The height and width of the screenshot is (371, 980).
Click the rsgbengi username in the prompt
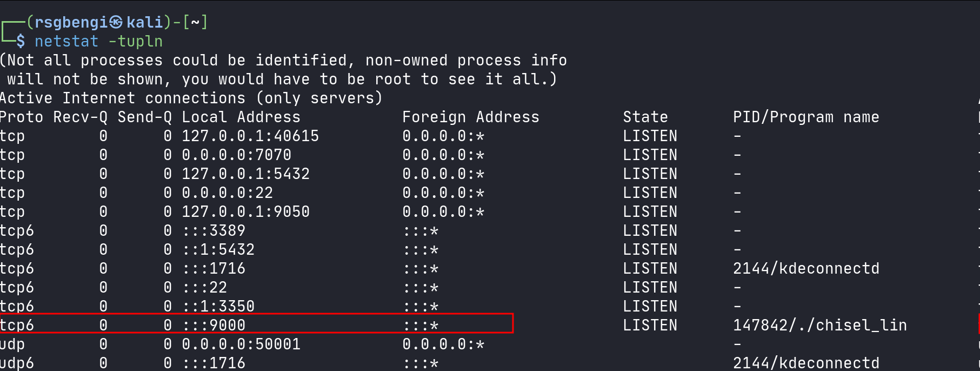pos(71,22)
